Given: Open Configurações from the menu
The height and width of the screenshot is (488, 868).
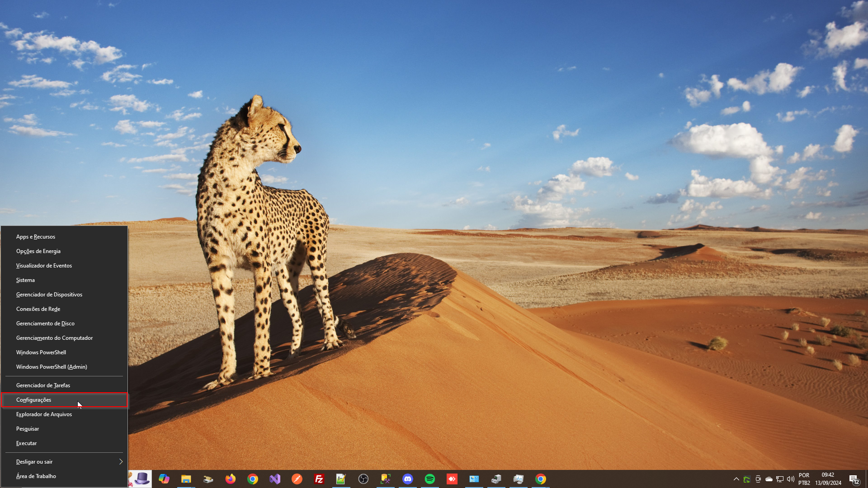Looking at the screenshot, I should (x=64, y=400).
